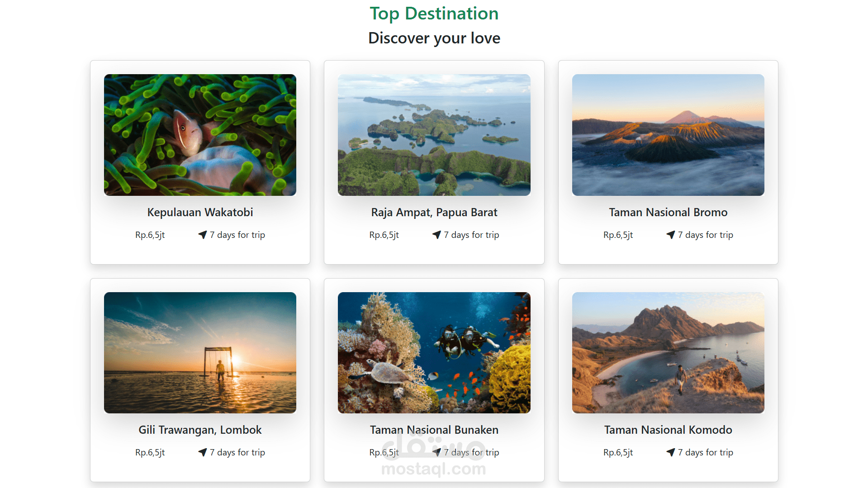Click the paper plane icon under Gili Trawangan

(203, 452)
